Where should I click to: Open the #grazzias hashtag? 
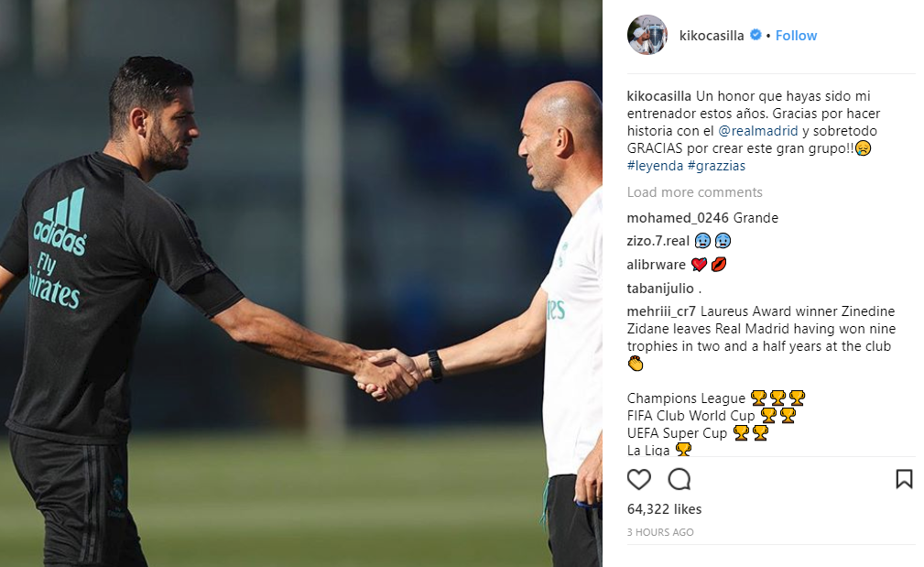point(716,166)
